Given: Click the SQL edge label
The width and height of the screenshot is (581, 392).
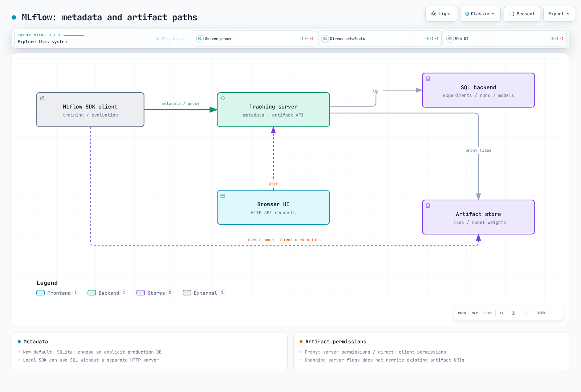Looking at the screenshot, I should [376, 92].
